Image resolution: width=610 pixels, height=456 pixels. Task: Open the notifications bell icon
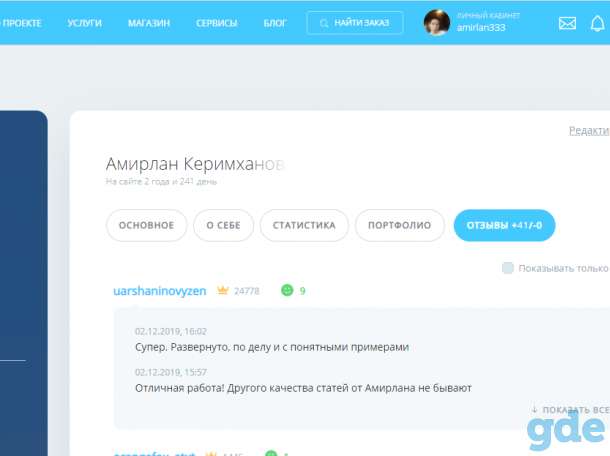(597, 24)
